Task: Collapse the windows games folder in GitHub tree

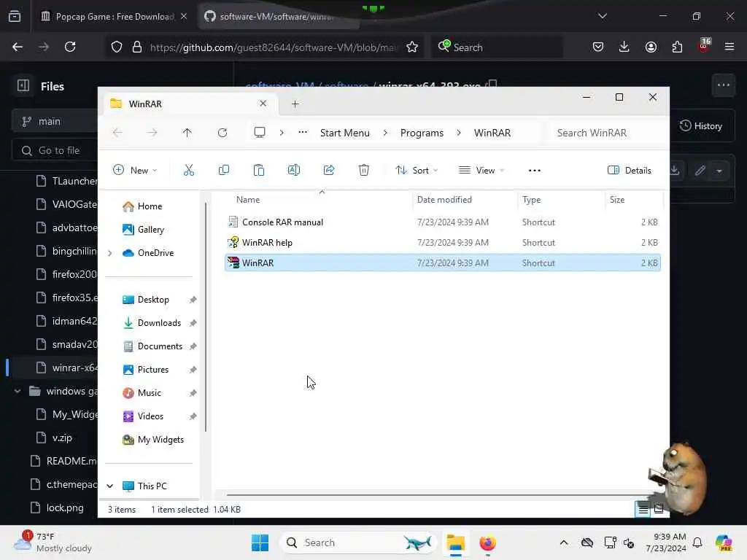Action: click(x=18, y=391)
